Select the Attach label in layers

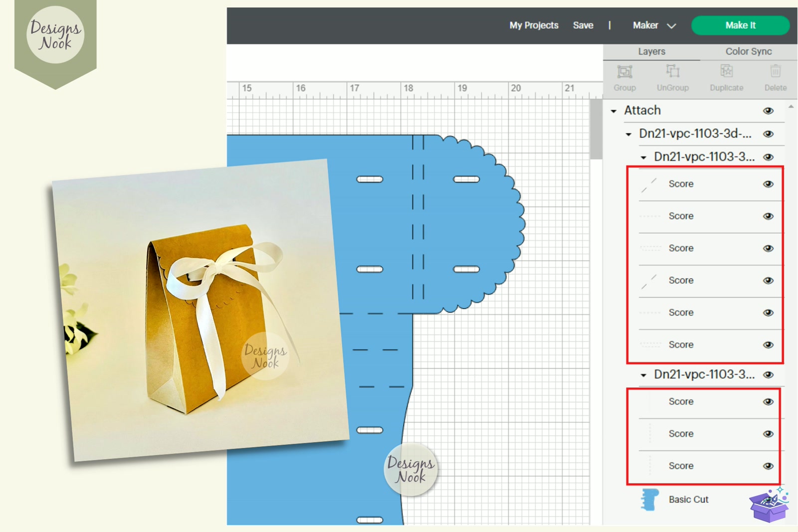(642, 110)
